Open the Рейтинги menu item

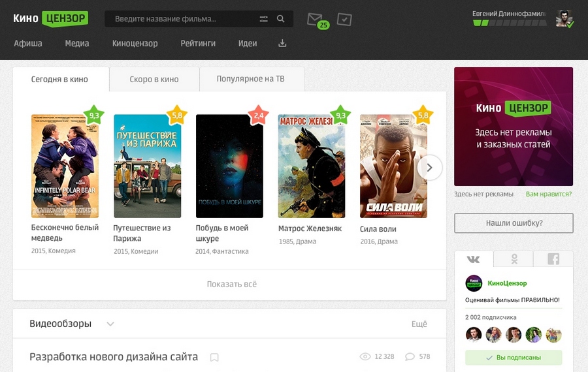[198, 44]
